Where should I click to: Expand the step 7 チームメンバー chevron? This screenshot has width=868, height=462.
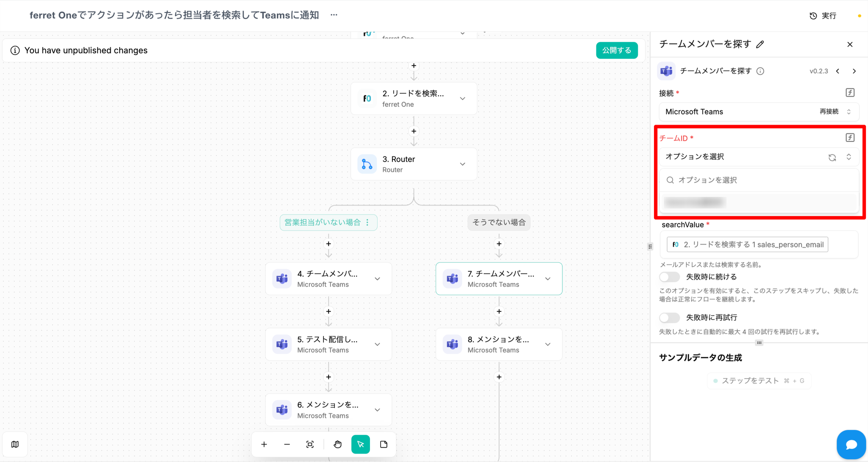pyautogui.click(x=548, y=279)
